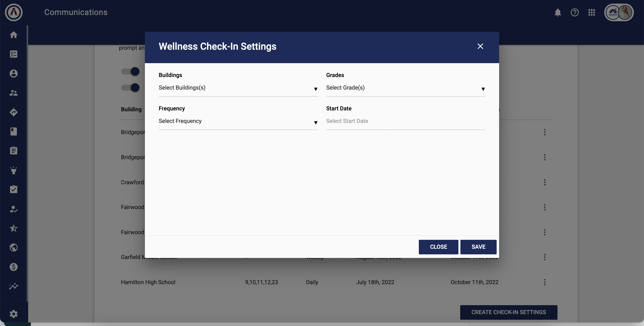The width and height of the screenshot is (644, 326).
Task: Click the Select Start Date field
Action: (x=405, y=121)
